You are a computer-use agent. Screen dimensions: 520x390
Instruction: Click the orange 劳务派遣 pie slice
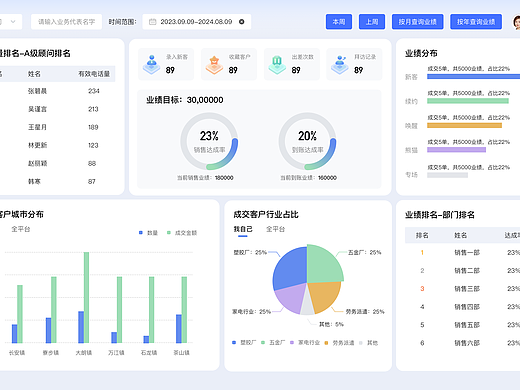click(x=324, y=296)
